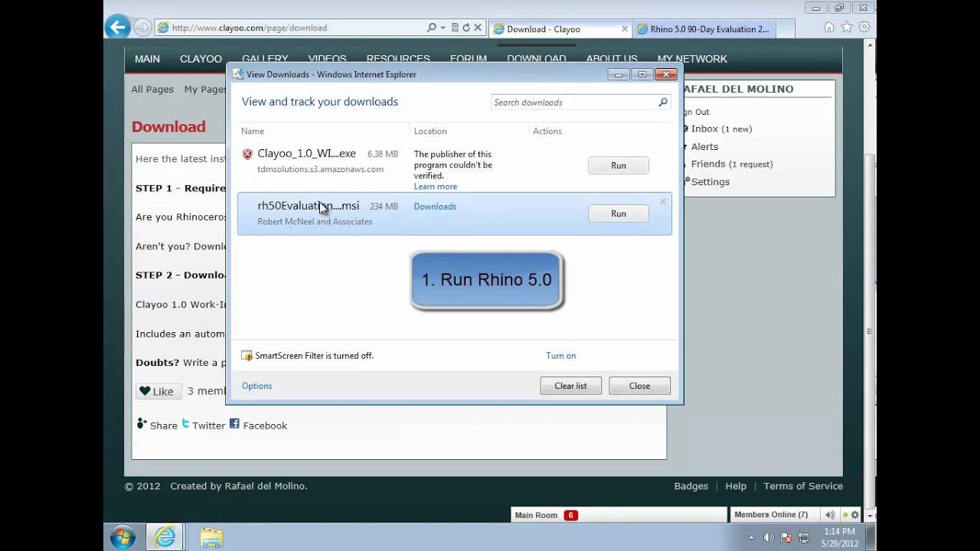Switch to Rhino 5.0 90-Day Evaluation tab

[704, 29]
